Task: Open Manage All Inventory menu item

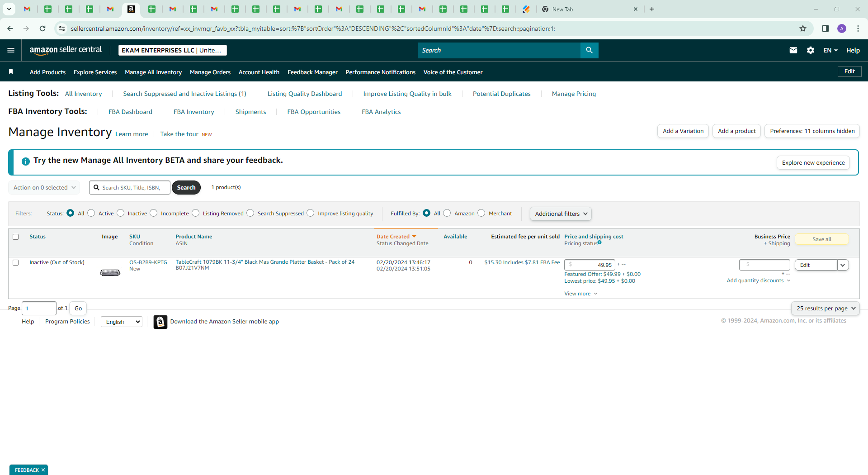Action: point(153,72)
